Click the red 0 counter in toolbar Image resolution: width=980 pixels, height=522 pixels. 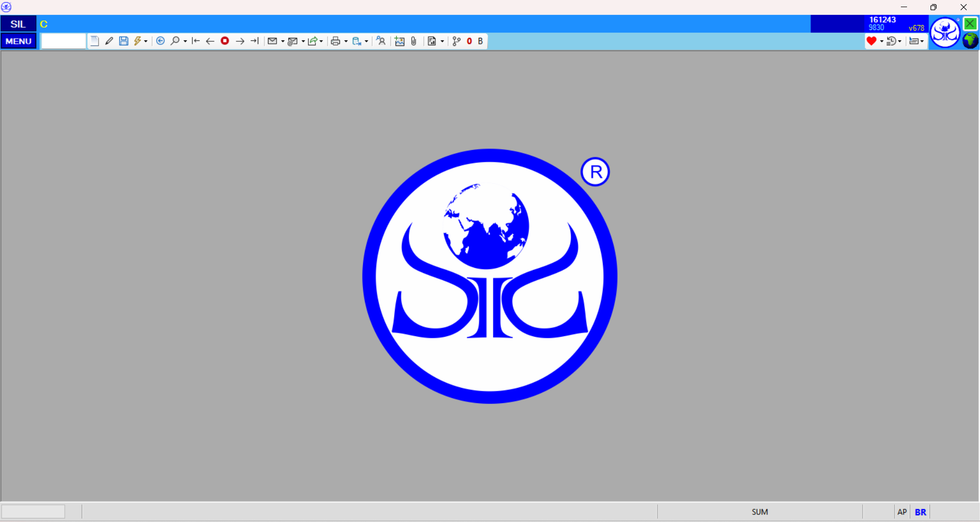[x=470, y=41]
